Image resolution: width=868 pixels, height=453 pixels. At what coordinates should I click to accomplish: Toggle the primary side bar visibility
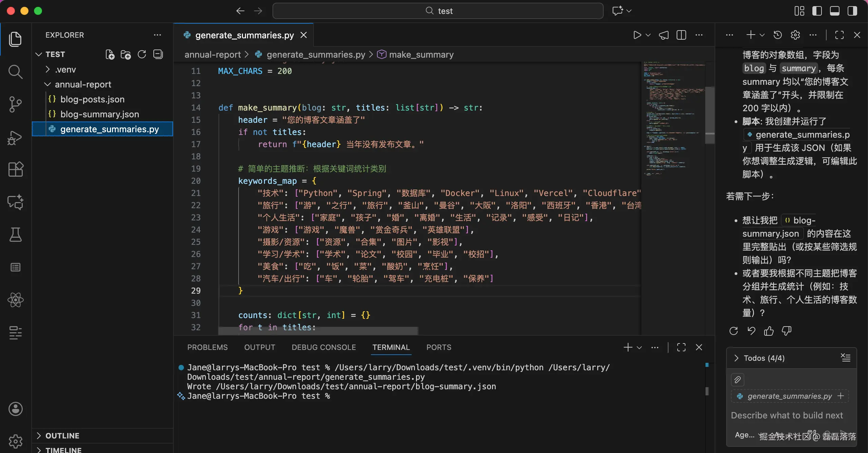tap(817, 11)
